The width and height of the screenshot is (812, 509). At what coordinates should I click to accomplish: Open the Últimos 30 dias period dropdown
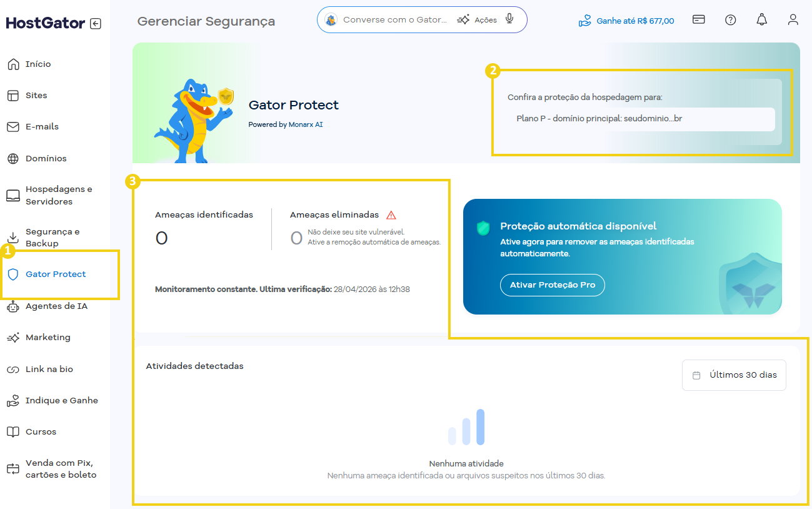coord(734,375)
